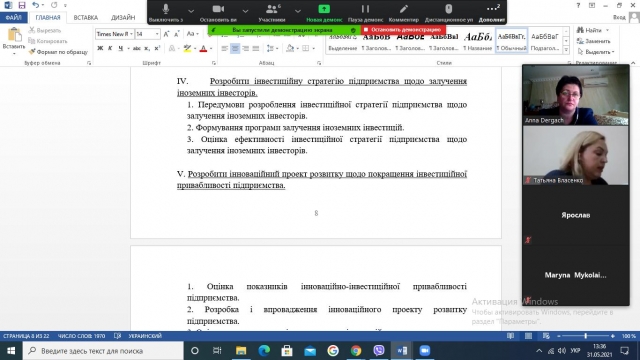Toggle bold formatting with Ж button
Screen dimensions: 640x360
click(100, 49)
